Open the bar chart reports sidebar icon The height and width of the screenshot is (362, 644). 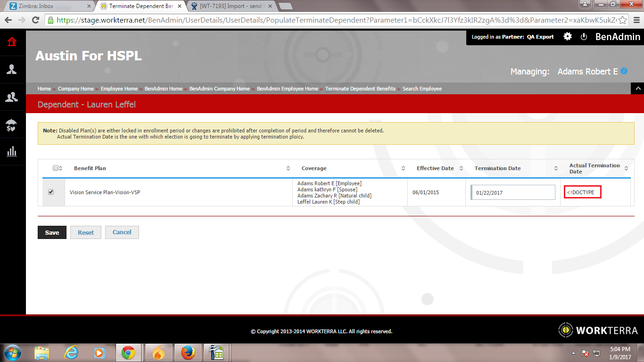[12, 151]
